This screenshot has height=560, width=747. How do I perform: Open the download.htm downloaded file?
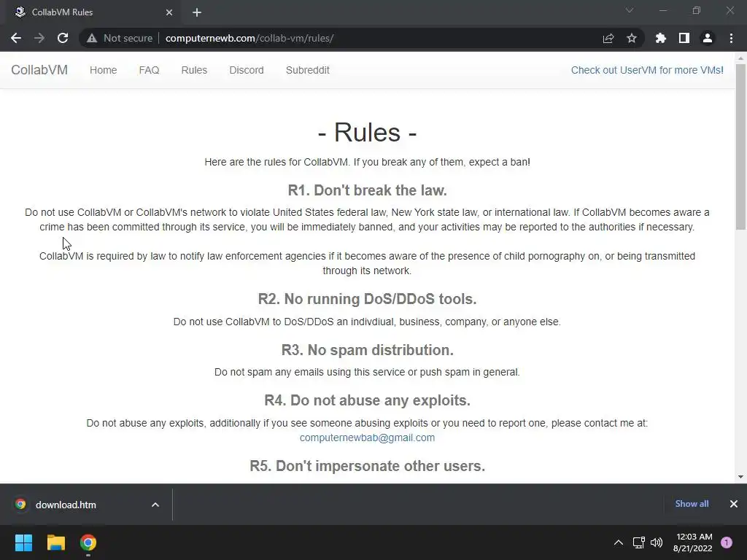coord(66,505)
